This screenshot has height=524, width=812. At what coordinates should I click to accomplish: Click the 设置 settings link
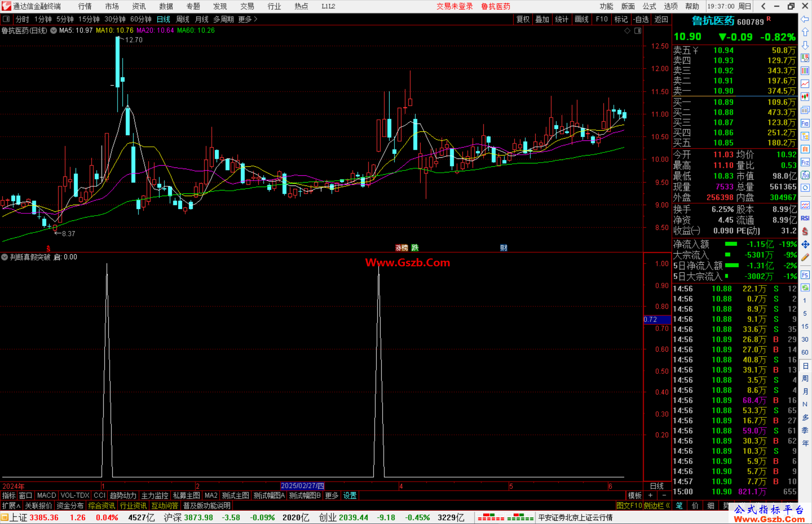point(350,495)
